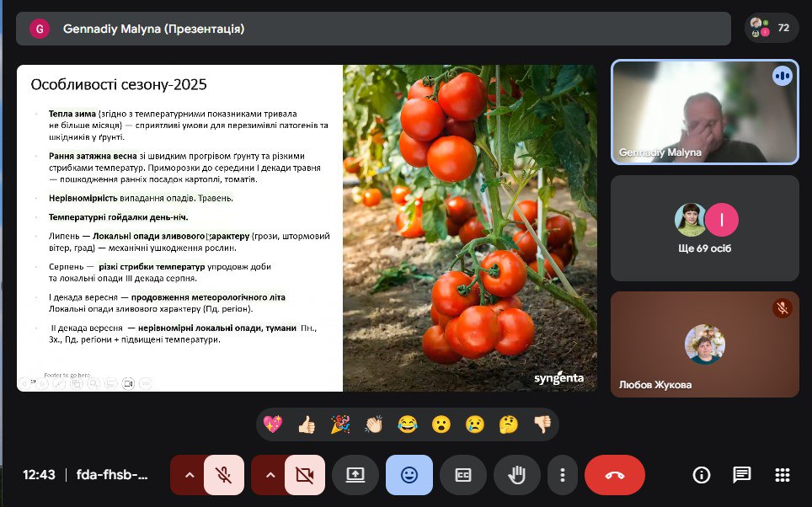Open the participants list showing 72
This screenshot has width=812, height=507.
click(771, 28)
